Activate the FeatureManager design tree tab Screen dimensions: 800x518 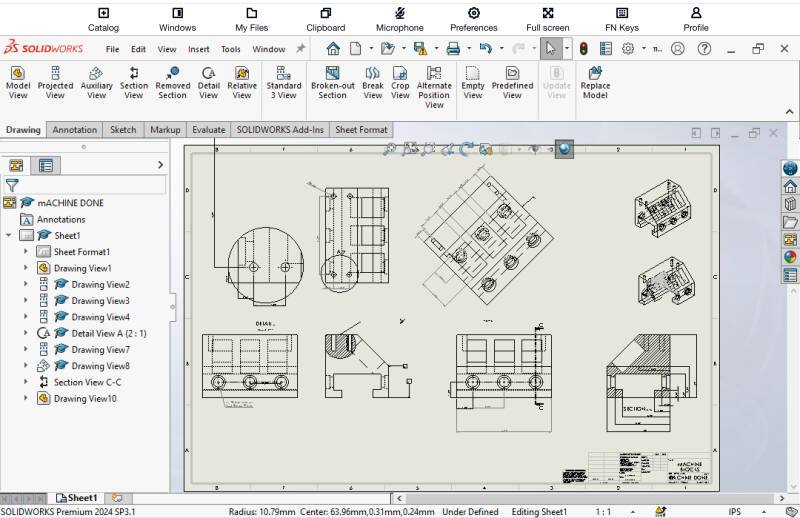tap(17, 165)
